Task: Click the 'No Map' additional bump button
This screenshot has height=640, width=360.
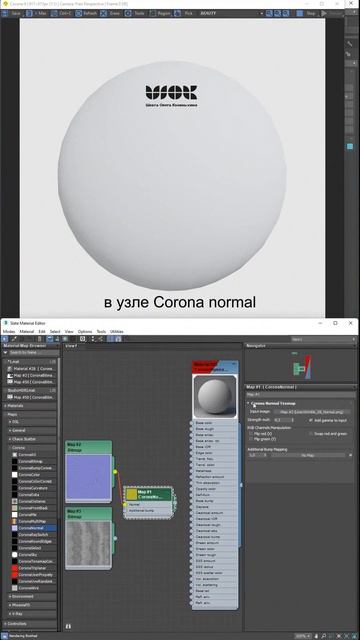Action: coord(309,455)
